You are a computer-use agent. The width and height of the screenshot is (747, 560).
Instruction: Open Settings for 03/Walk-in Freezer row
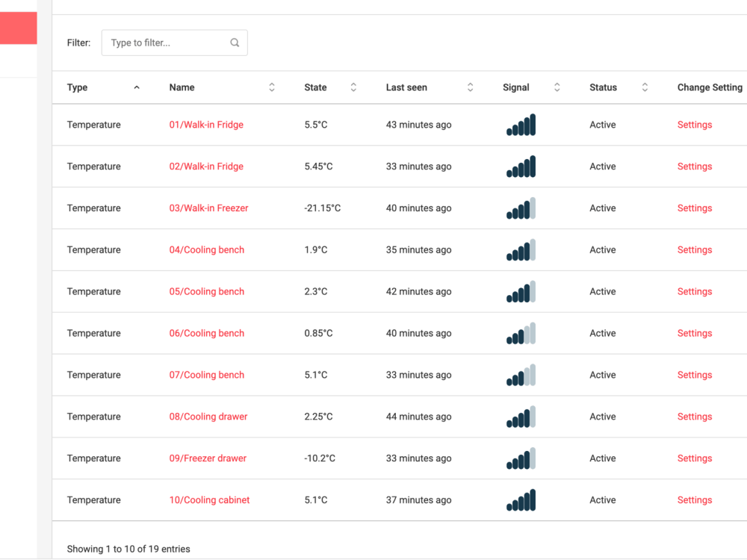coord(695,208)
